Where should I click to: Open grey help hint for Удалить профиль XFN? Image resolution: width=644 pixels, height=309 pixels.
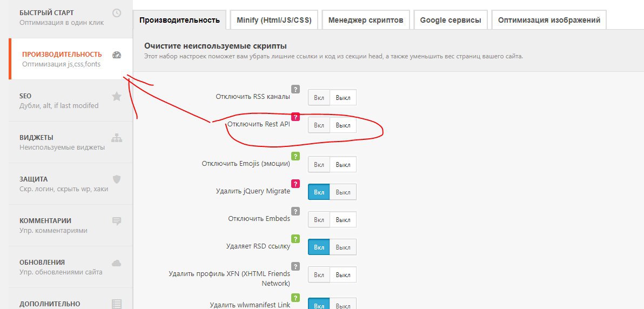[x=296, y=266]
